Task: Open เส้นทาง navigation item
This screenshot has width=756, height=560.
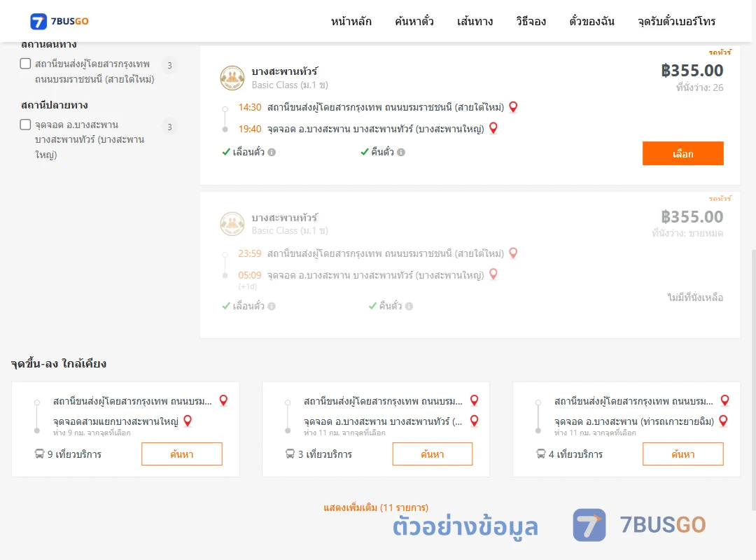Action: click(x=475, y=22)
